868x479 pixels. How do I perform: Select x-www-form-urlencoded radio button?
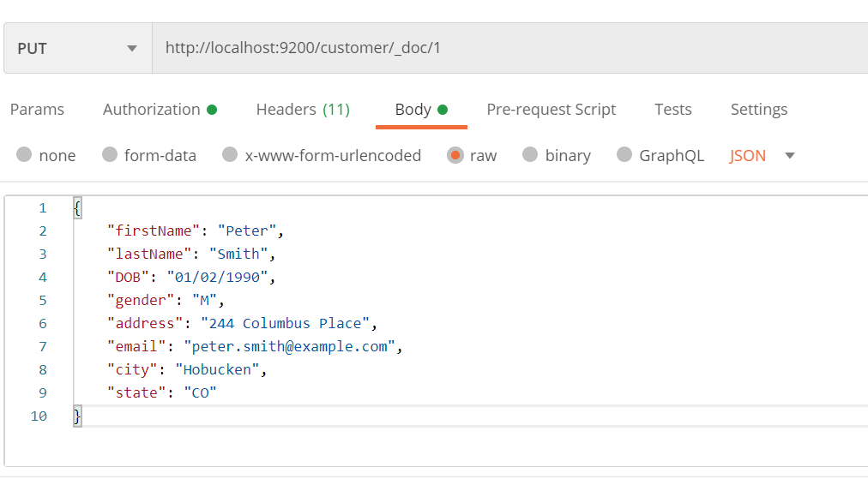pyautogui.click(x=230, y=154)
